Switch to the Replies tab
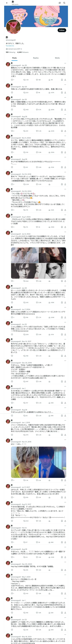Image resolution: width=72 pixels, height=644 pixels. tap(36, 58)
